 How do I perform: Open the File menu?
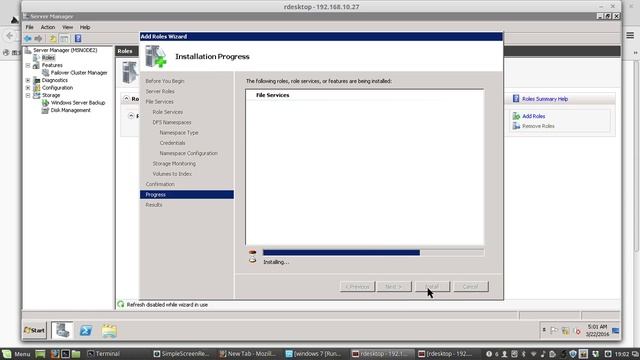coord(30,27)
